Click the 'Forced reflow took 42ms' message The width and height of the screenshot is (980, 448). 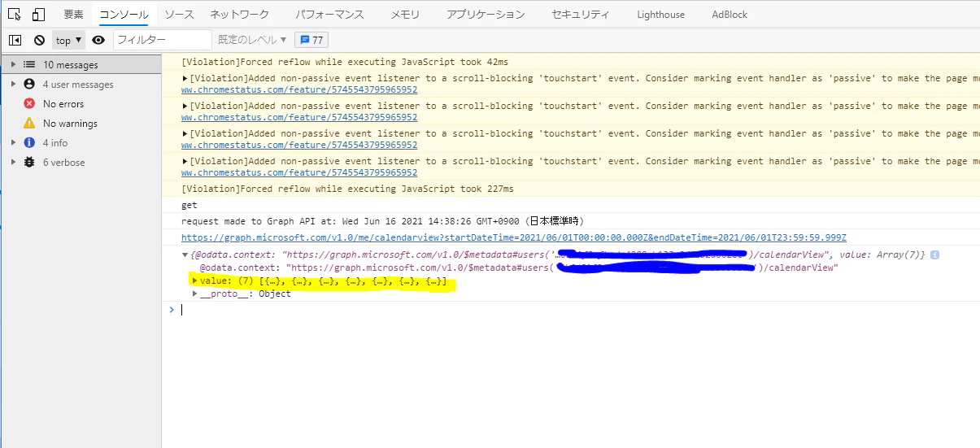pyautogui.click(x=345, y=62)
